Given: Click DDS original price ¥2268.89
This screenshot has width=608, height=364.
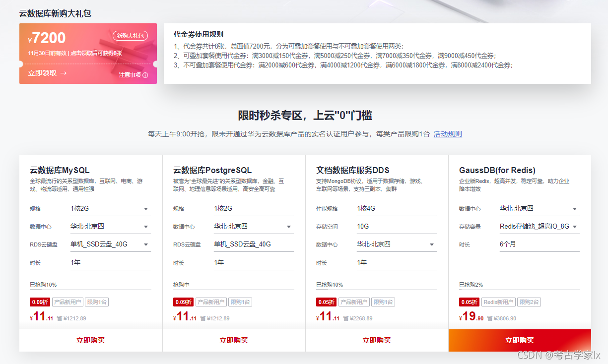Looking at the screenshot, I should [361, 318].
